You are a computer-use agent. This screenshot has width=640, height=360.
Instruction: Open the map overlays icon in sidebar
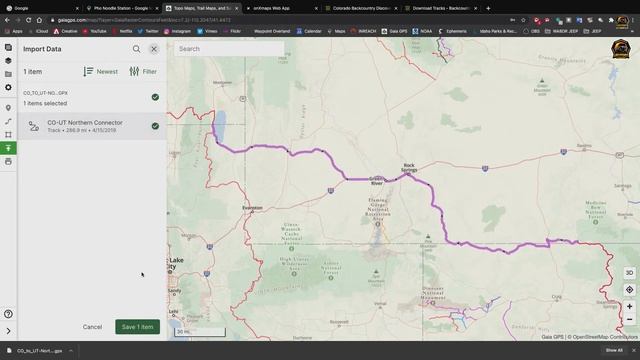coord(8,47)
